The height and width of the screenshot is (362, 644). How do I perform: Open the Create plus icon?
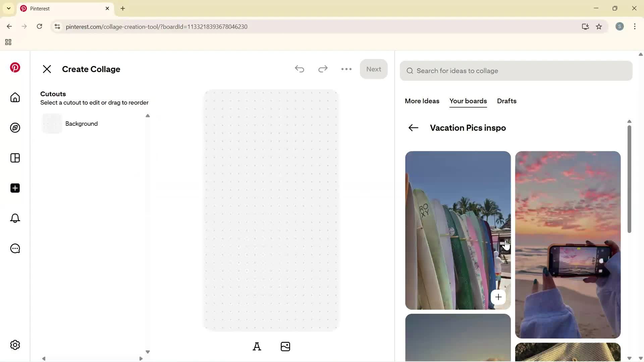click(x=15, y=188)
